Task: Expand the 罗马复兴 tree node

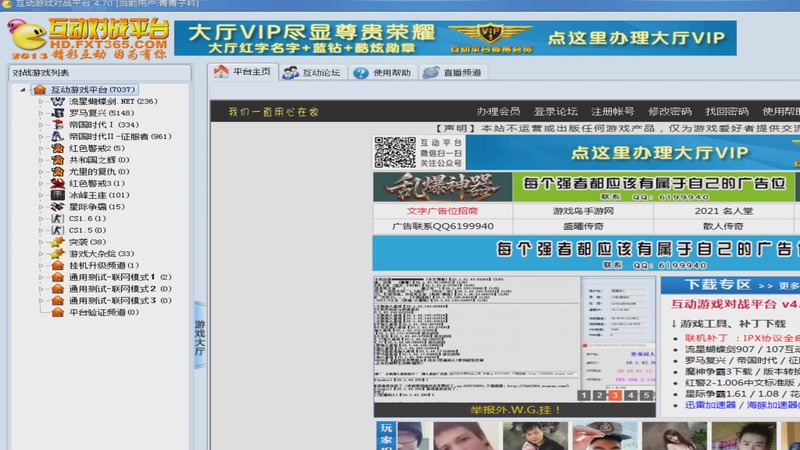Action: 41,113
